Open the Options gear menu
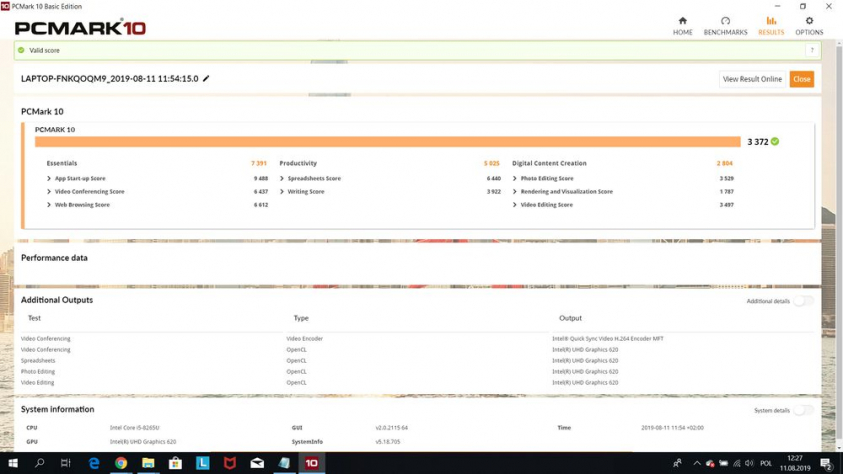Viewport: 843px width, 474px height. pyautogui.click(x=809, y=26)
